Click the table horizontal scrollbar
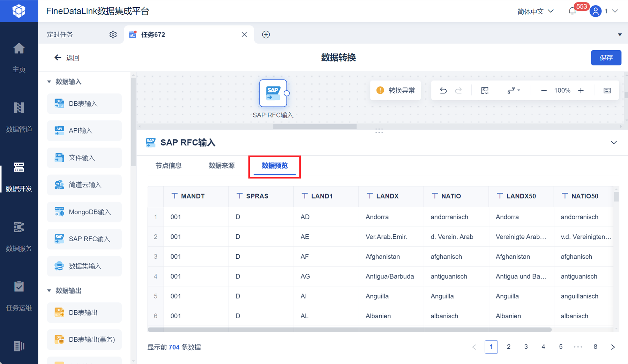This screenshot has width=628, height=364. [x=350, y=329]
